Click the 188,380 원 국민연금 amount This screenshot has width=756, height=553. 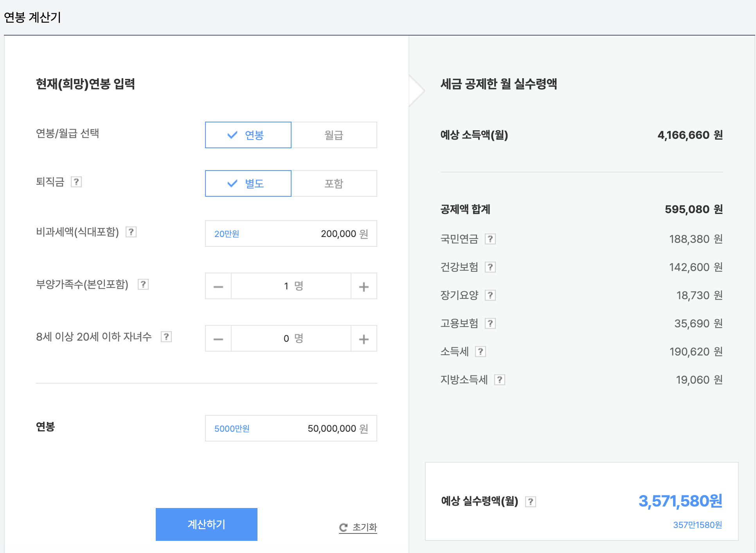[696, 239]
